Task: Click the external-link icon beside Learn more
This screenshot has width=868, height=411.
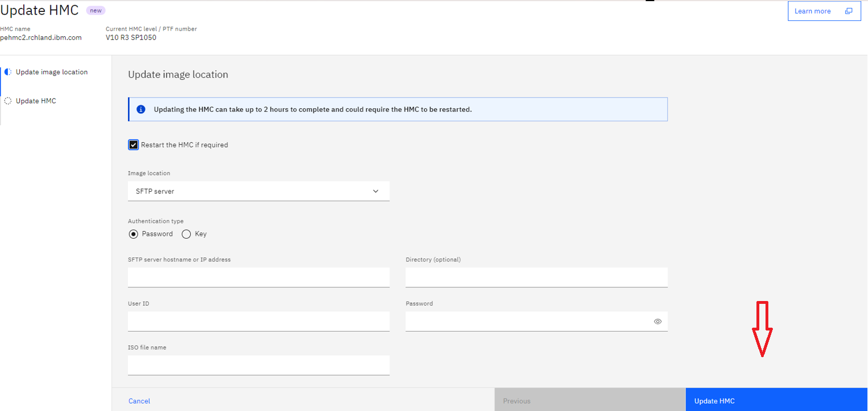Action: coord(849,11)
